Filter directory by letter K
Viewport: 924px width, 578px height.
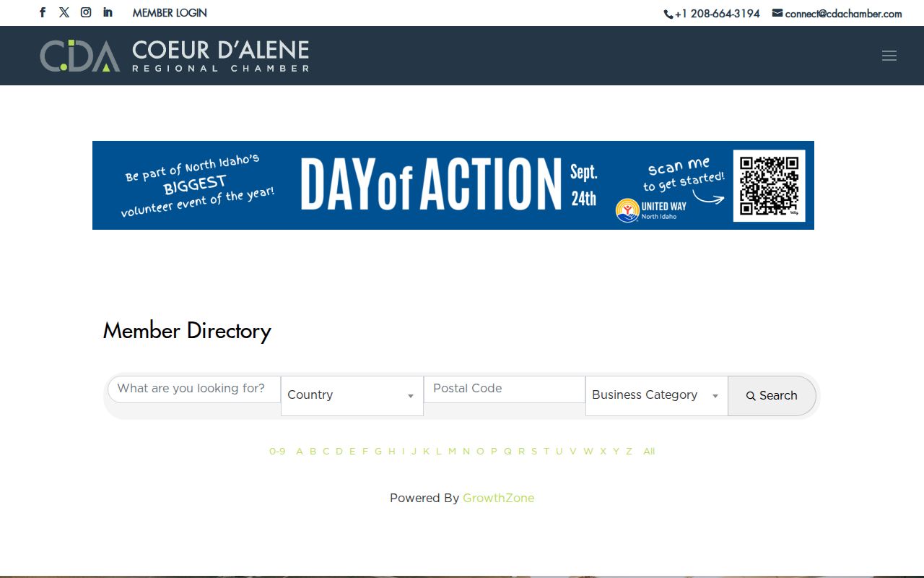(426, 452)
